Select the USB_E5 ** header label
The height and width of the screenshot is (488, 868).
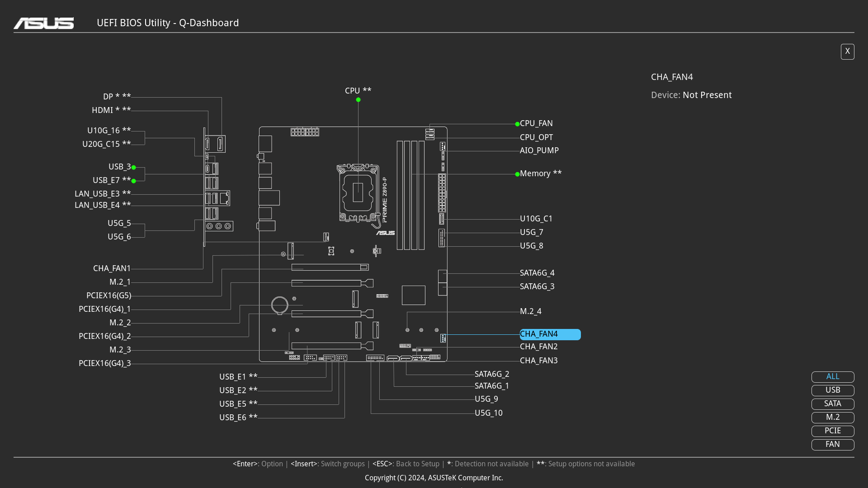(238, 404)
